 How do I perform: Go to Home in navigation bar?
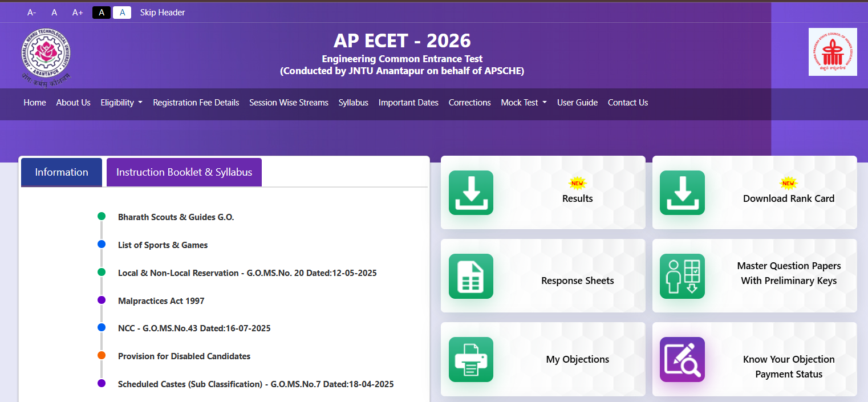pyautogui.click(x=35, y=103)
